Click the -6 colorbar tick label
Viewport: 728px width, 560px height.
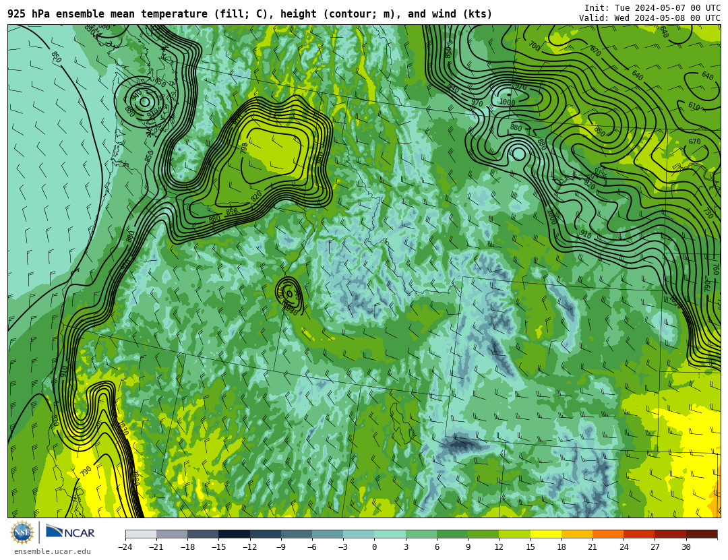pos(311,547)
